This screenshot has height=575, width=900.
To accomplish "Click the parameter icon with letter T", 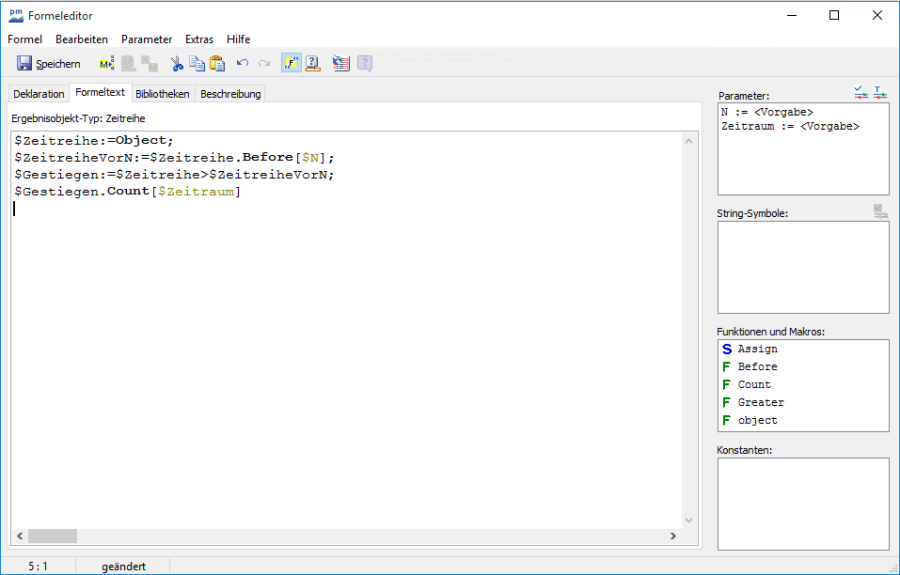I will (880, 93).
